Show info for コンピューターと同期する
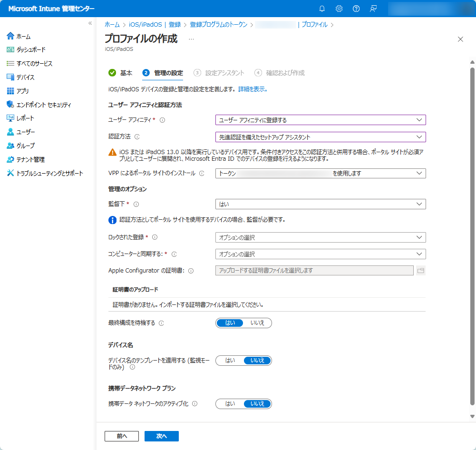 click(174, 254)
